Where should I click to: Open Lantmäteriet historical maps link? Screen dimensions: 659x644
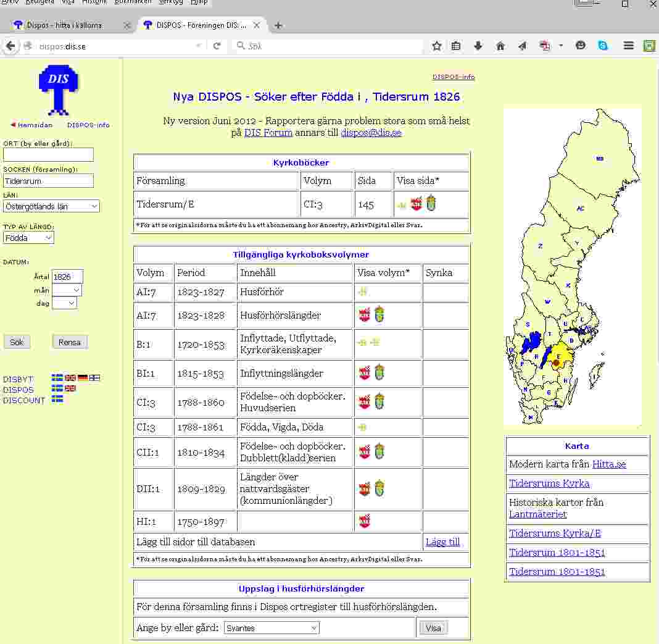[x=537, y=514]
